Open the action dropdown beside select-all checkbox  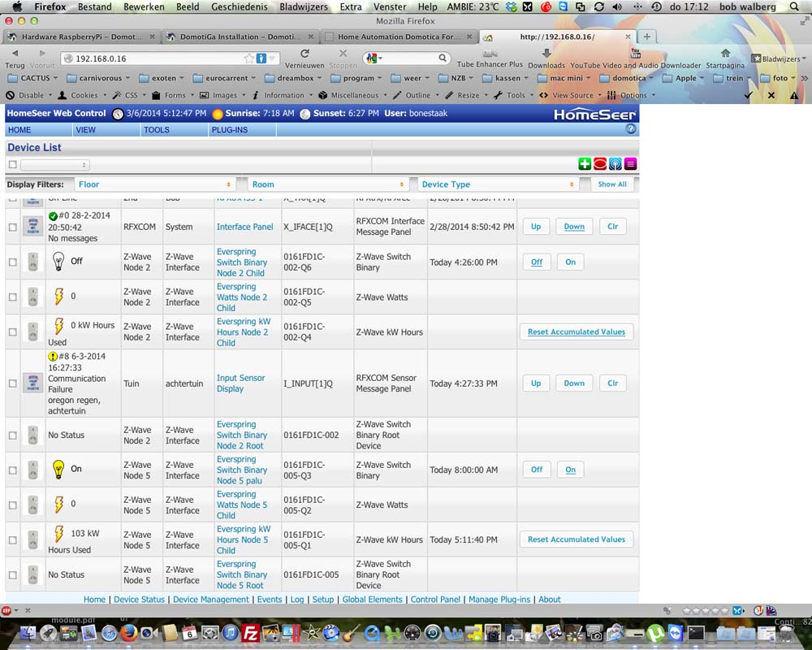pyautogui.click(x=55, y=165)
